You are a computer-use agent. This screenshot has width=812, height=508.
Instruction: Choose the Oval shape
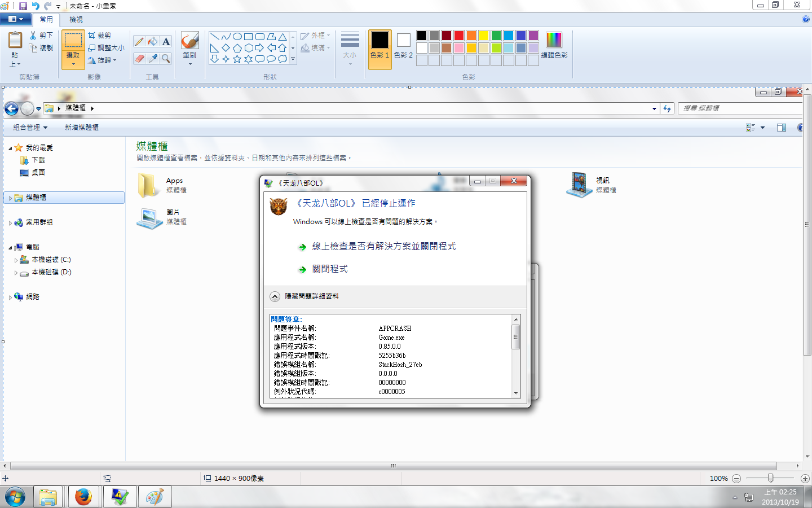237,37
